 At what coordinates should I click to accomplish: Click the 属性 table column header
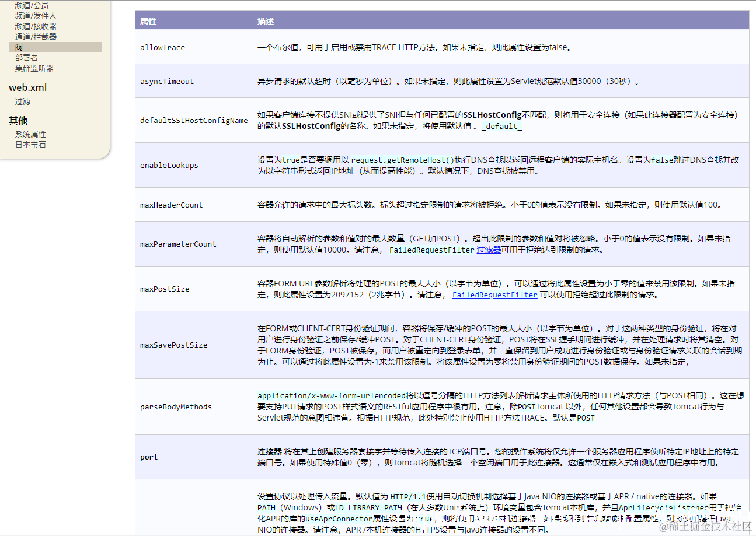[148, 20]
